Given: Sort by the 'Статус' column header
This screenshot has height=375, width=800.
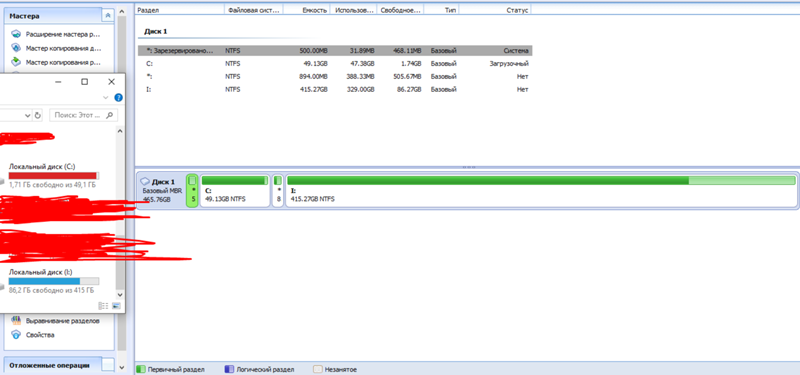Looking at the screenshot, I should [x=494, y=10].
